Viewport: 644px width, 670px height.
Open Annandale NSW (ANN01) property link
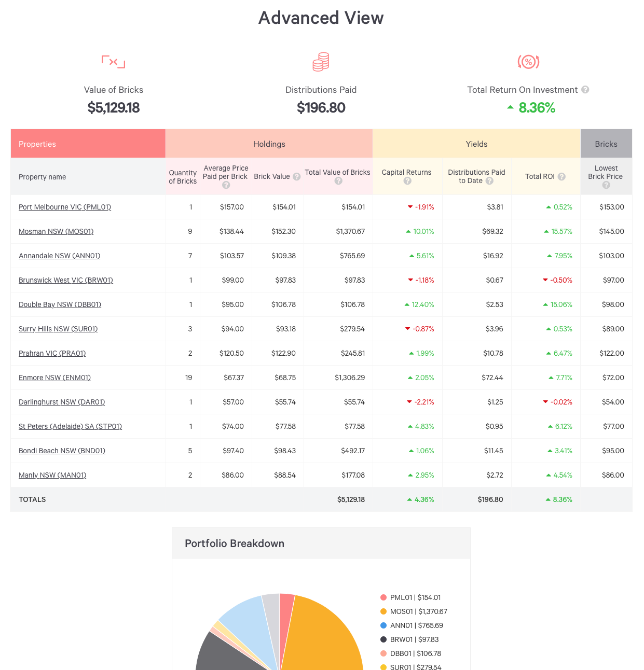(x=59, y=256)
